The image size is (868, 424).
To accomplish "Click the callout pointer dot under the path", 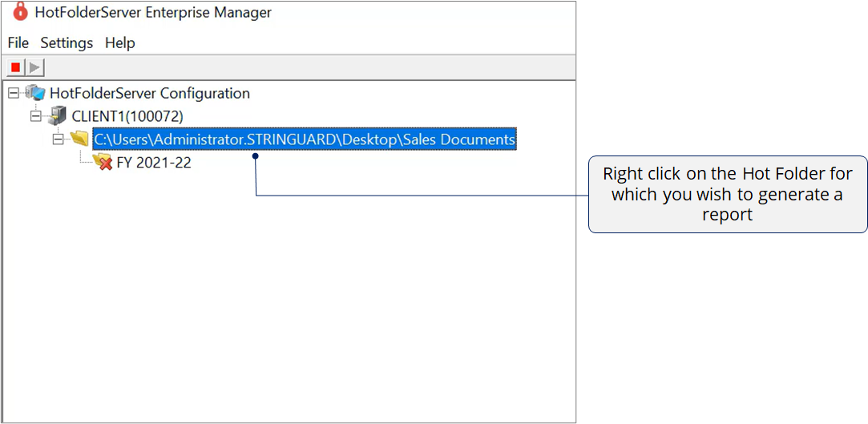I will click(256, 156).
